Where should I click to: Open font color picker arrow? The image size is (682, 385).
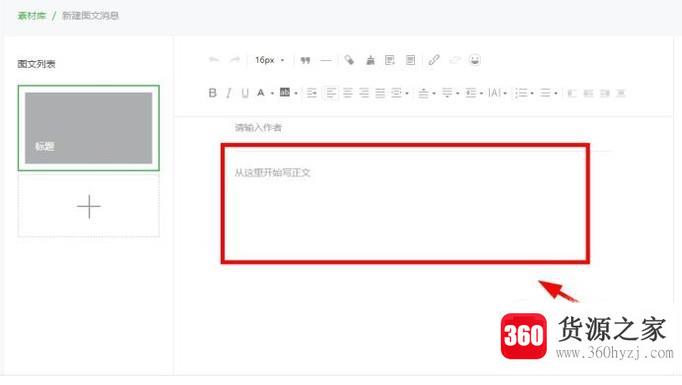pyautogui.click(x=272, y=93)
